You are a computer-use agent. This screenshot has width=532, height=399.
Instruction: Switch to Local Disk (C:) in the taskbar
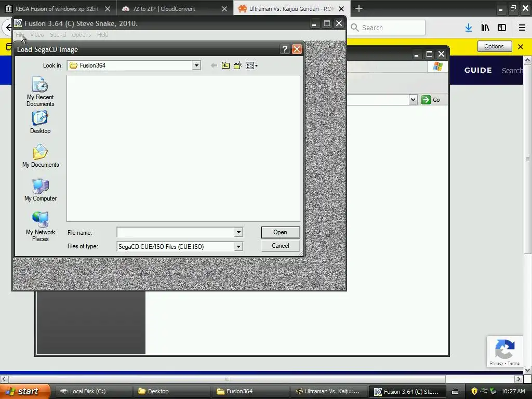(92, 392)
